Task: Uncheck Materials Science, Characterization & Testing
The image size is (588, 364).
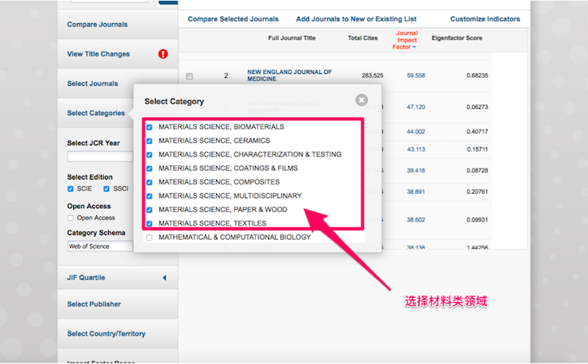Action: tap(149, 155)
